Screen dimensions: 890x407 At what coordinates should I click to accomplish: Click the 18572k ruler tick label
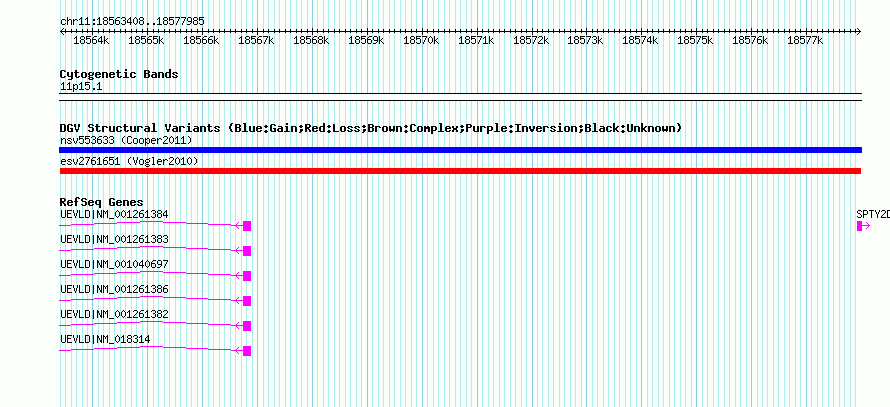tap(531, 40)
